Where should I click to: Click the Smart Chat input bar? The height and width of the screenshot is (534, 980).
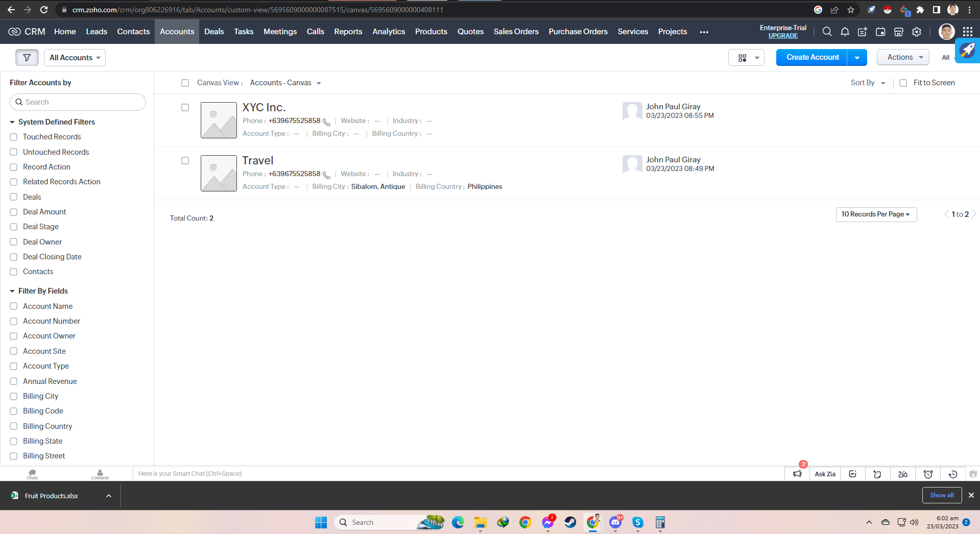(458, 474)
